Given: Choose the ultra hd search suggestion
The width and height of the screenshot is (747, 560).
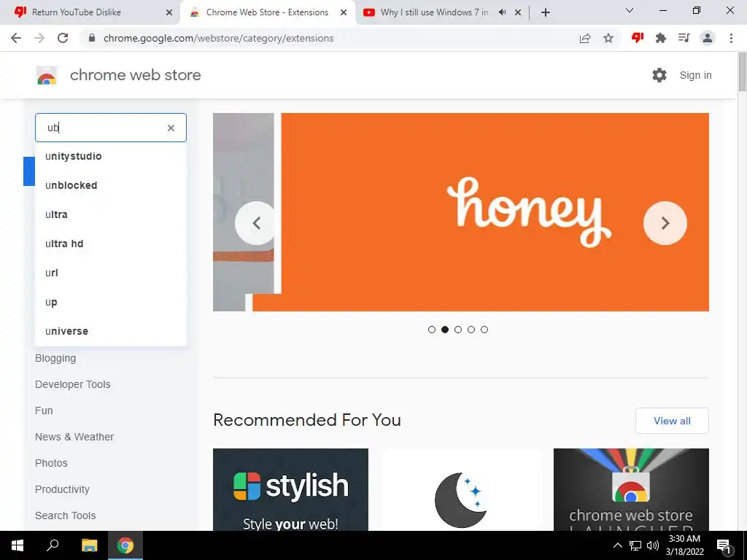Looking at the screenshot, I should tap(111, 244).
